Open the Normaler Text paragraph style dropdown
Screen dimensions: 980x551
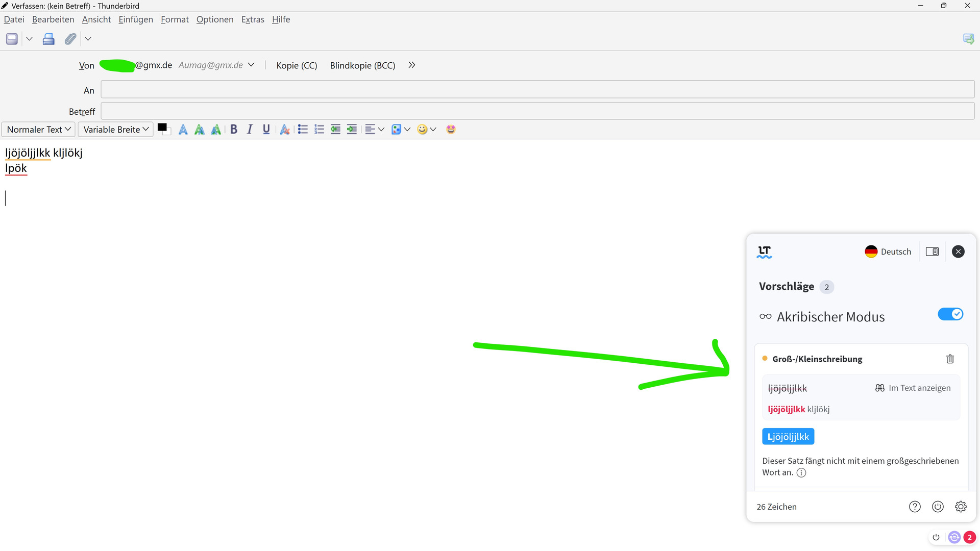tap(39, 130)
